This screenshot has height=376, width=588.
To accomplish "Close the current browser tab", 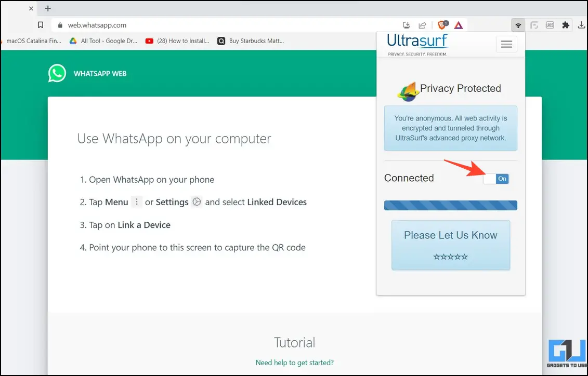I will click(31, 8).
